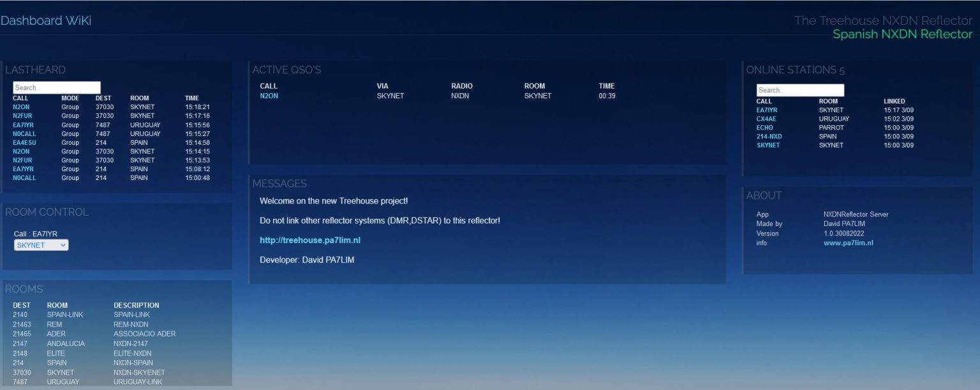
Task: Click the LASTHEARD search input field
Action: 56,87
